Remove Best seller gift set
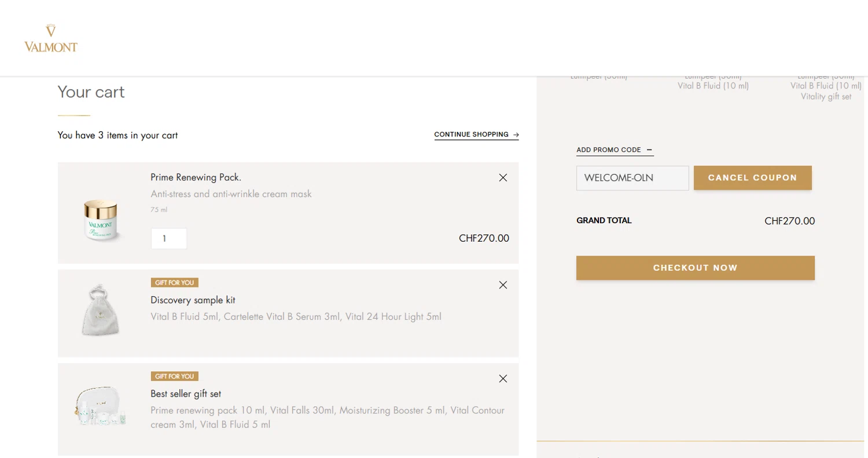The height and width of the screenshot is (458, 868). [x=503, y=379]
